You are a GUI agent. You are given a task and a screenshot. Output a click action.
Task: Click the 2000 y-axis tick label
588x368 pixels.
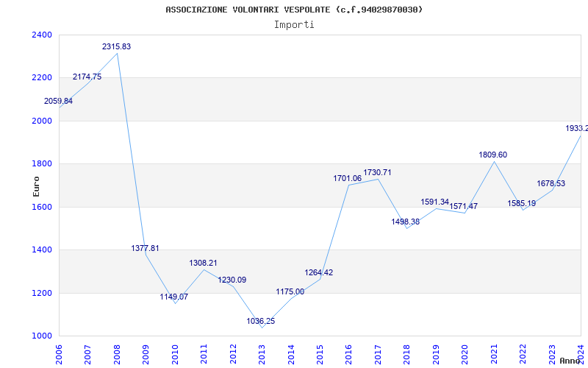[x=41, y=121]
